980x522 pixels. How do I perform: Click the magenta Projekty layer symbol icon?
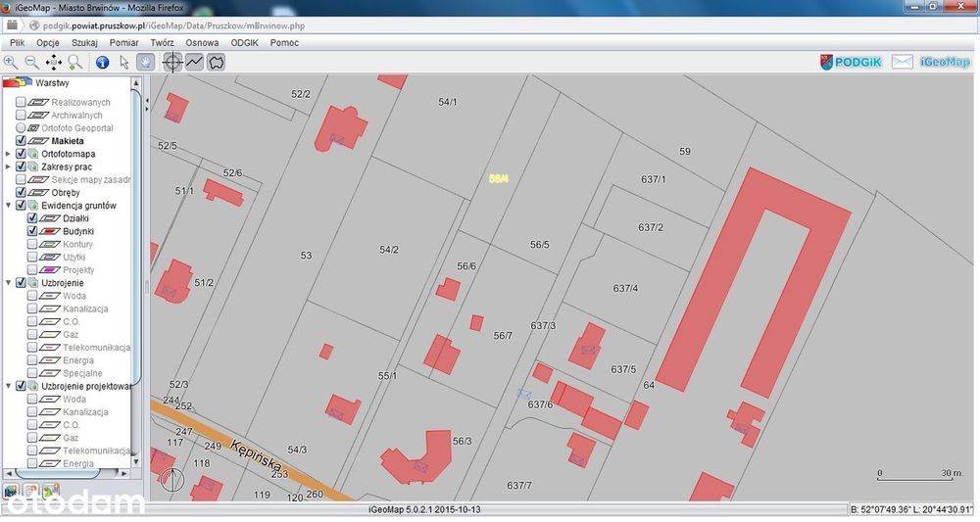(50, 269)
